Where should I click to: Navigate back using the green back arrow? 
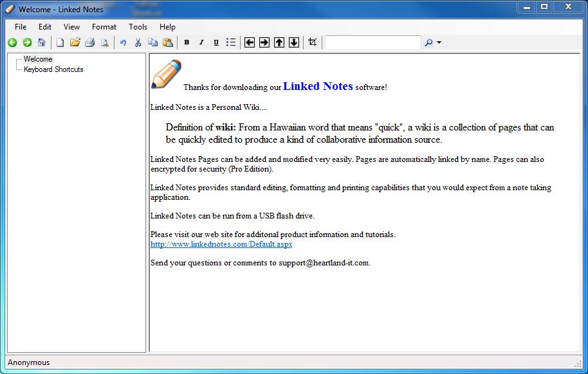pyautogui.click(x=12, y=42)
